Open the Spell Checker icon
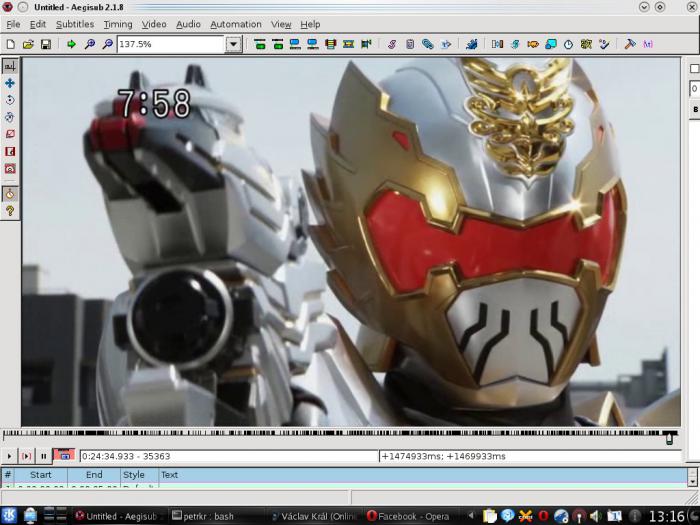This screenshot has height=525, width=700. click(604, 44)
